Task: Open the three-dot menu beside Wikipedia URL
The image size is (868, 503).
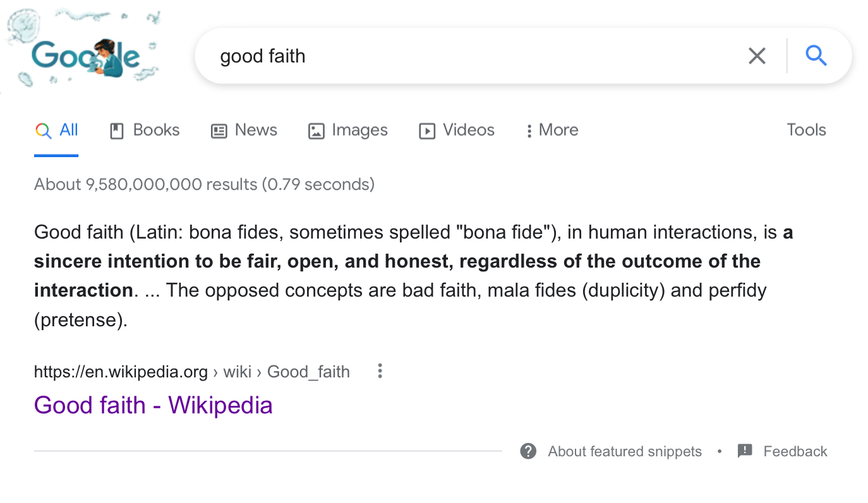Action: coord(380,371)
